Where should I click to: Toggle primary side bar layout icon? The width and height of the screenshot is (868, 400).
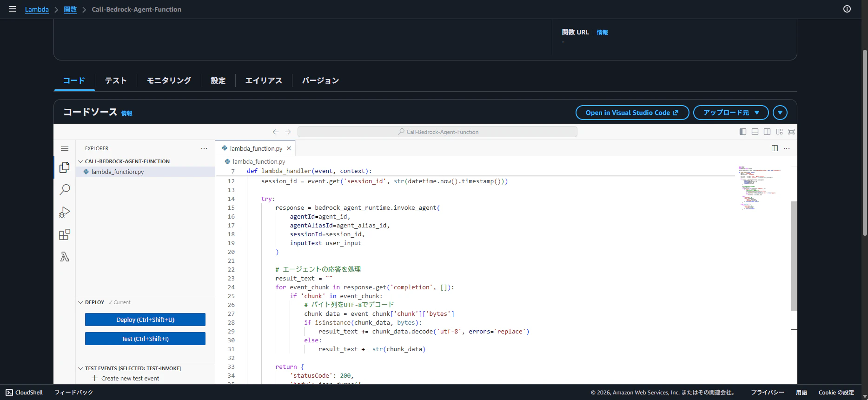click(x=743, y=132)
